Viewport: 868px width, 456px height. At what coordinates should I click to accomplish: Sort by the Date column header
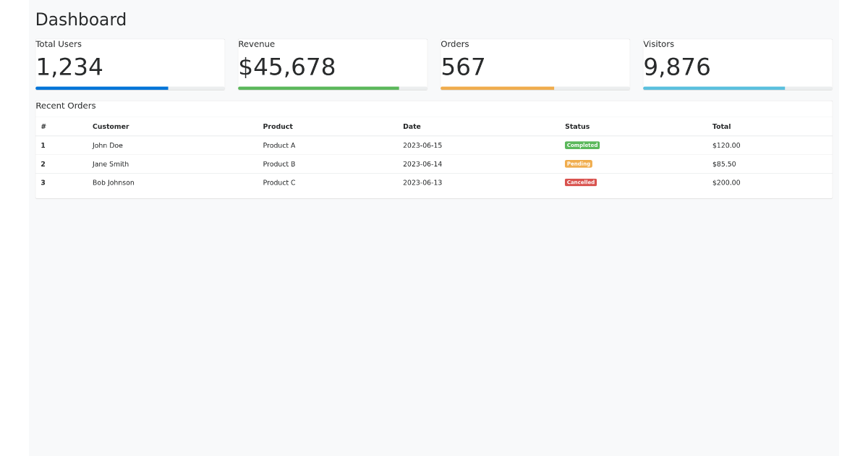pyautogui.click(x=412, y=126)
